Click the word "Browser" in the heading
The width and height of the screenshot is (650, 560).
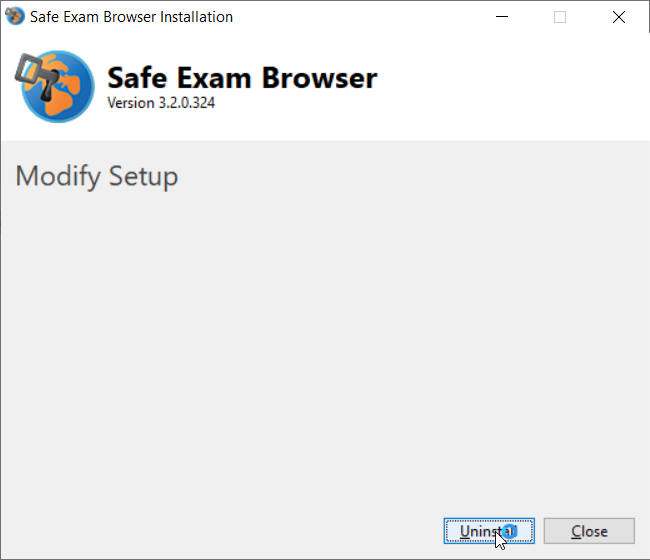[320, 78]
